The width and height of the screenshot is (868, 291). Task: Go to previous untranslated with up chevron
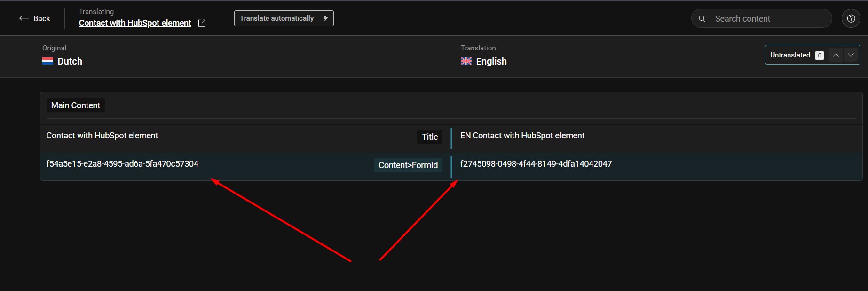coord(836,55)
